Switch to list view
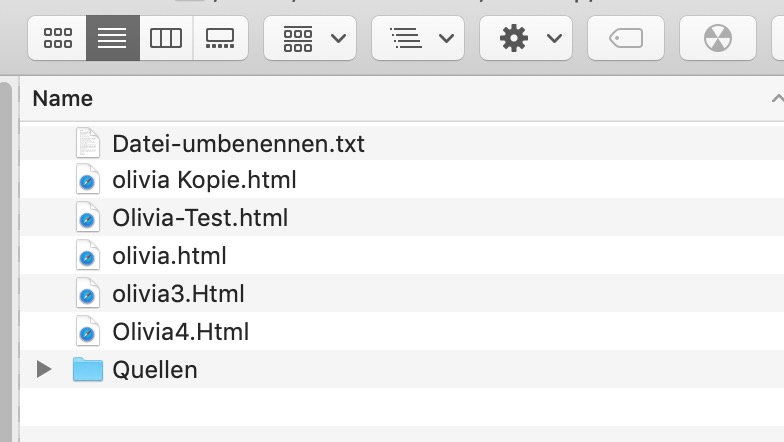Screen dimensions: 784x442 [x=112, y=38]
